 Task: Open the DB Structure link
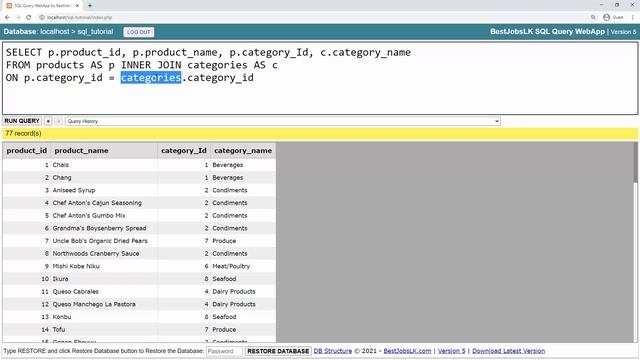click(333, 351)
